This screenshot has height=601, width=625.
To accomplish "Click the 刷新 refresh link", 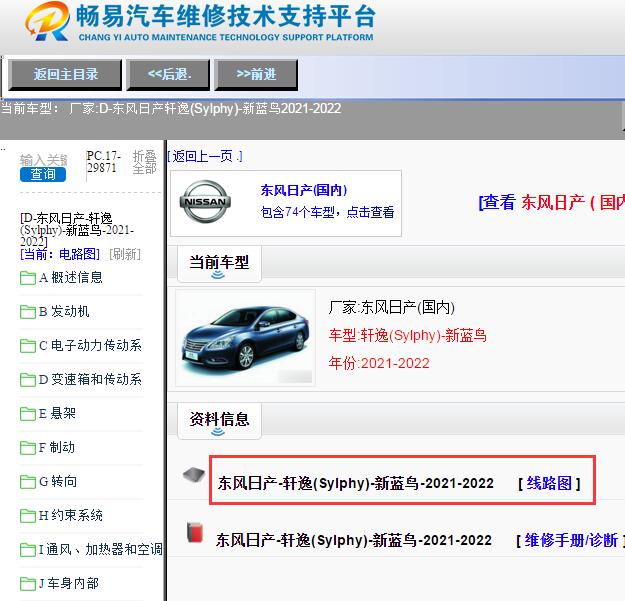I will coord(125,254).
